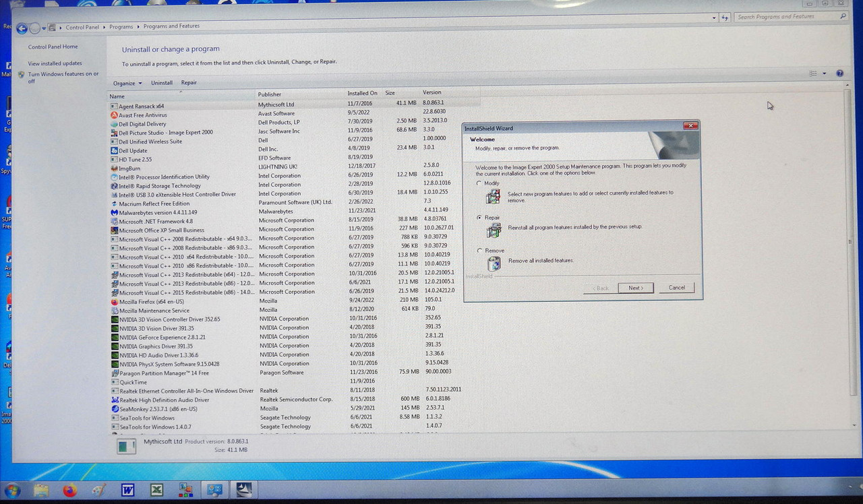Open Windows Explorer folder on taskbar
Screen dimensions: 863x504
41,490
